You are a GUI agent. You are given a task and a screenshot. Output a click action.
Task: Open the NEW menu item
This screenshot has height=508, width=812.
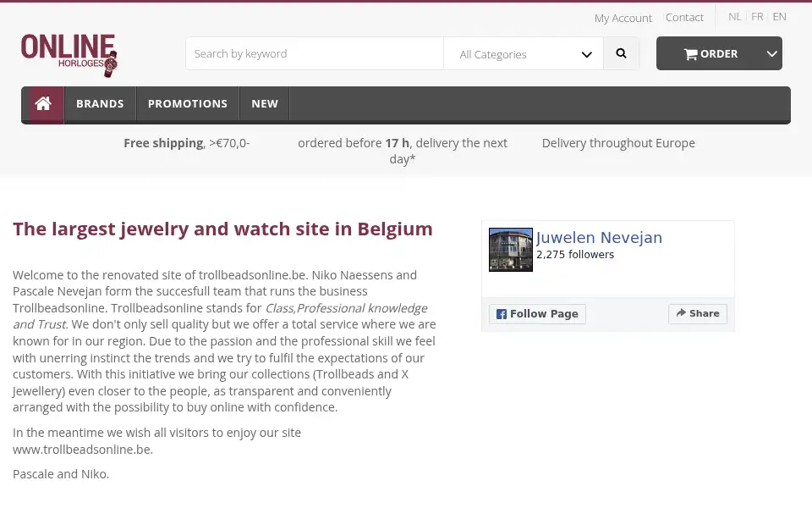pyautogui.click(x=265, y=104)
